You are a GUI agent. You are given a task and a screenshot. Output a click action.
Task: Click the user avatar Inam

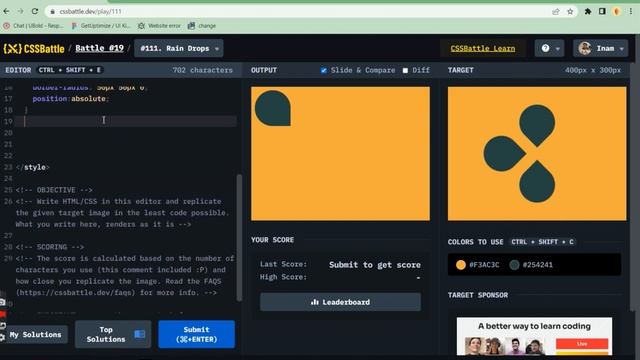click(584, 48)
